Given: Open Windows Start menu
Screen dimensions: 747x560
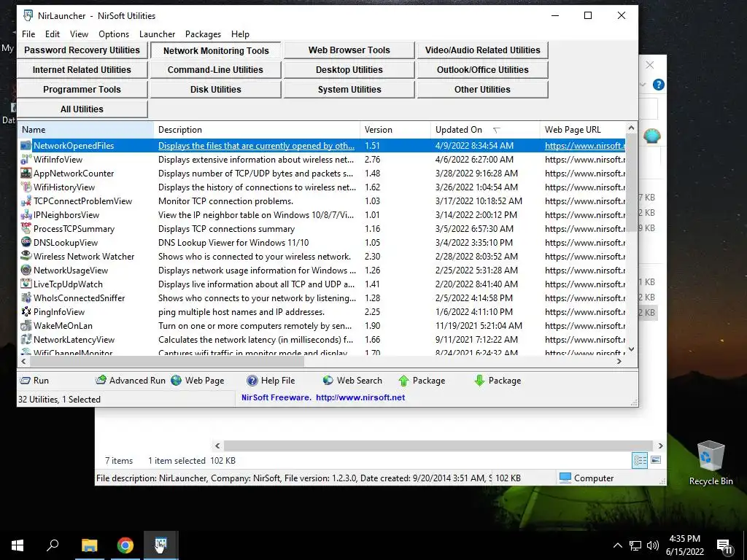Looking at the screenshot, I should pos(18,545).
